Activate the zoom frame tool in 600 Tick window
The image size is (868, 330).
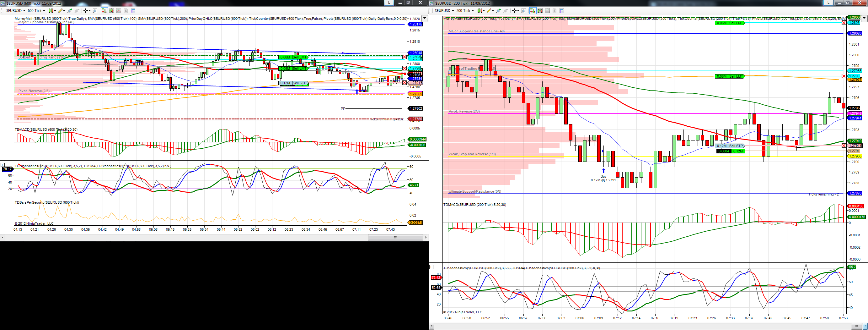(95, 11)
